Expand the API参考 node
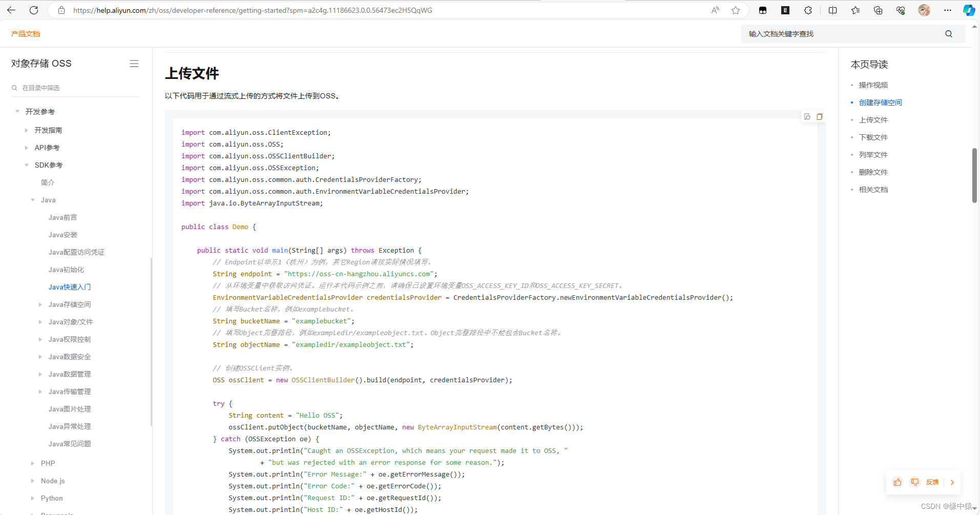This screenshot has height=515, width=980. pos(27,148)
